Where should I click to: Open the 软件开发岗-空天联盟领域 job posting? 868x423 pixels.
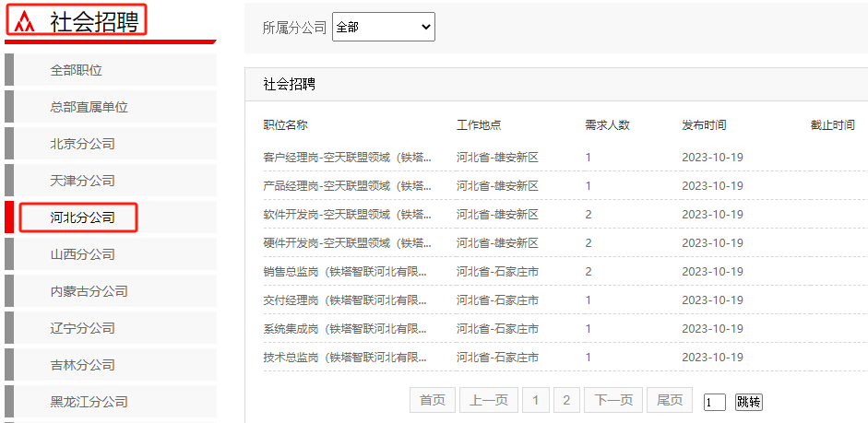[348, 215]
